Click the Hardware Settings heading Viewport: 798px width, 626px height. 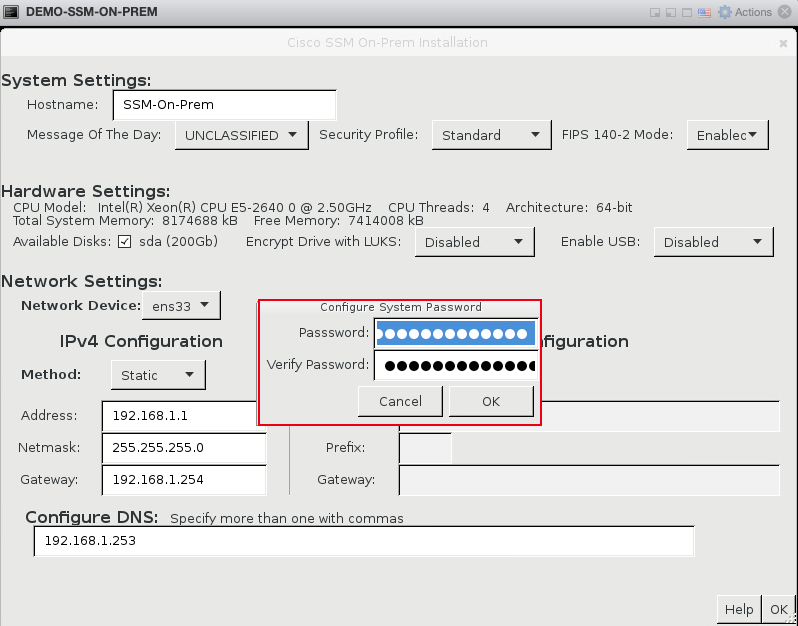click(x=86, y=191)
